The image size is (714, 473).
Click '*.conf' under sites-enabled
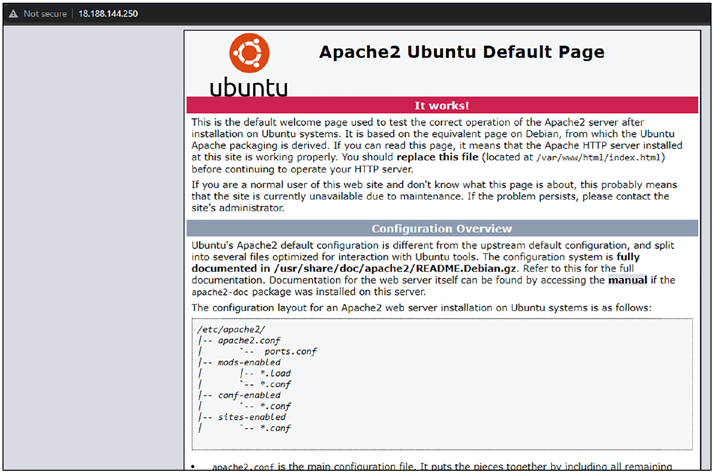coord(275,428)
